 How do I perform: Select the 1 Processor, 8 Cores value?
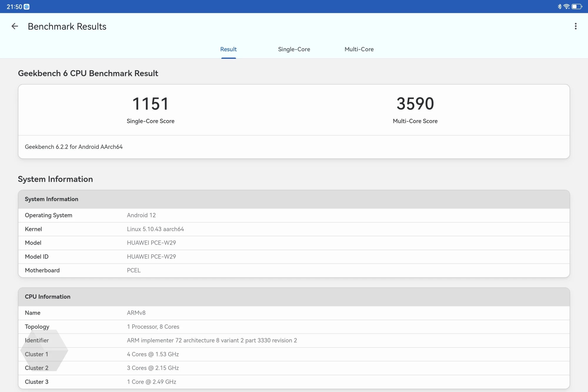coord(153,327)
